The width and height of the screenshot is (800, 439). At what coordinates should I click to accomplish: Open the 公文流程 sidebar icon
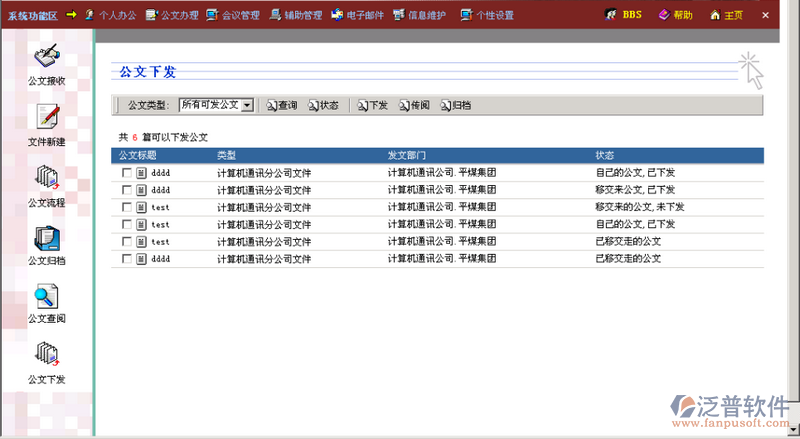[x=46, y=179]
